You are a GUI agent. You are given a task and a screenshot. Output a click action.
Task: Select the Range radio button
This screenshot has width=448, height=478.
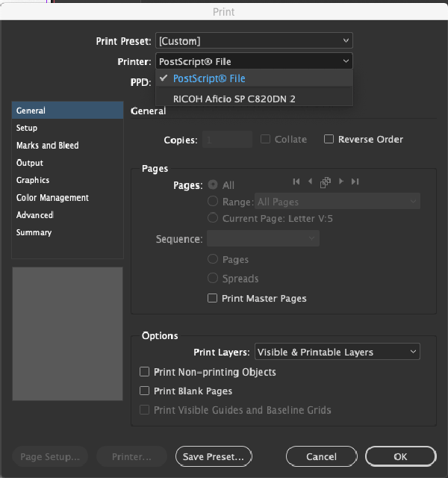point(213,201)
